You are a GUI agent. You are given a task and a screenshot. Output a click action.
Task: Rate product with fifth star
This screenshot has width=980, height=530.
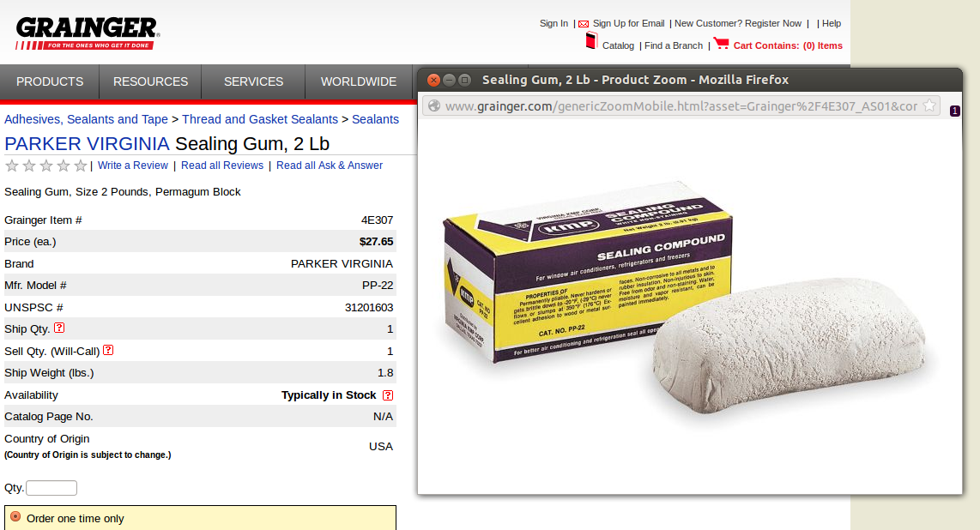point(80,166)
